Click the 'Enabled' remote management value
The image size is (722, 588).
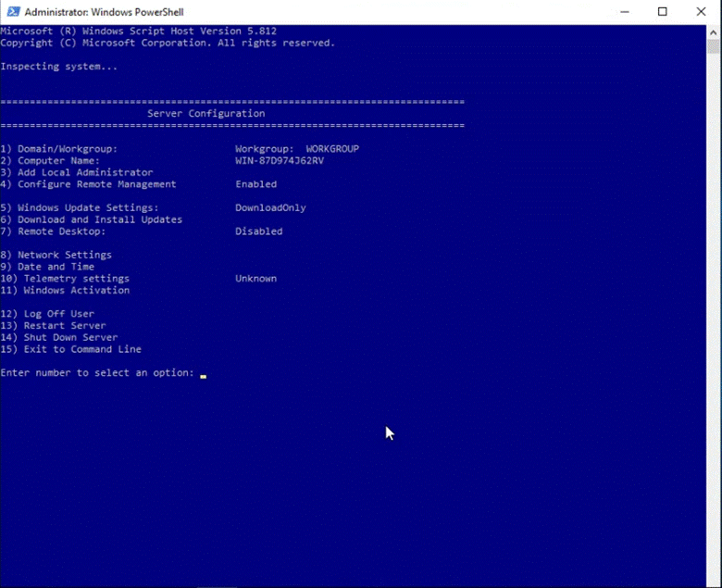[x=256, y=184]
